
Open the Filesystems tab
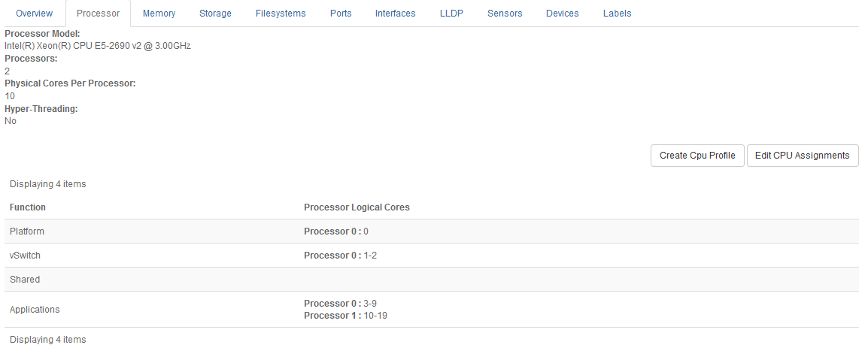click(281, 14)
